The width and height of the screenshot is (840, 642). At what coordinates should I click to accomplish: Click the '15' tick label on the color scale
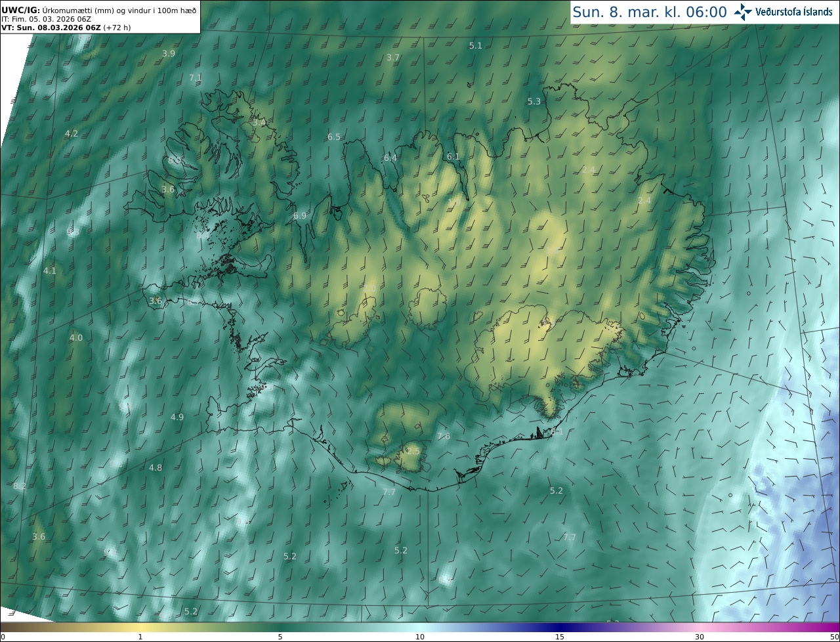click(560, 637)
